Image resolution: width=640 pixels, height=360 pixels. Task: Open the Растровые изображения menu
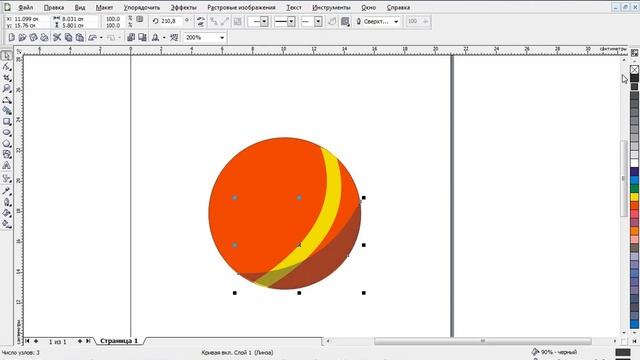click(x=241, y=7)
